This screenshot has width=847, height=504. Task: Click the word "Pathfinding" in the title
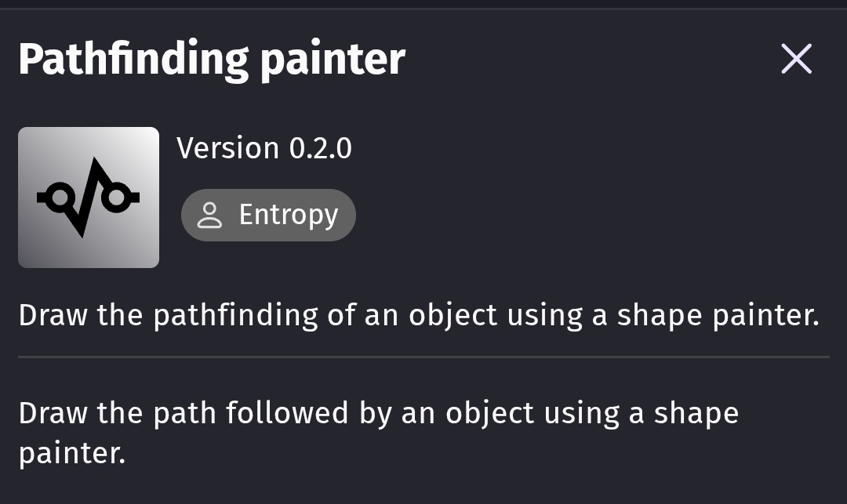tap(133, 59)
